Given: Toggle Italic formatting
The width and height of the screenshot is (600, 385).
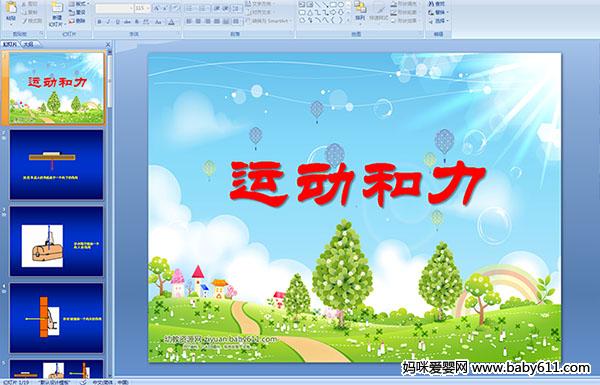Looking at the screenshot, I should pos(108,22).
